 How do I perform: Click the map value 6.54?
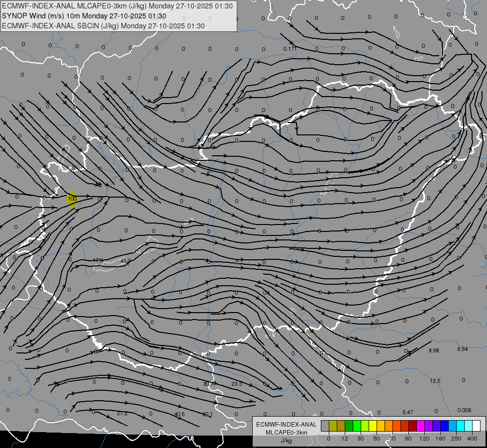click(x=463, y=349)
